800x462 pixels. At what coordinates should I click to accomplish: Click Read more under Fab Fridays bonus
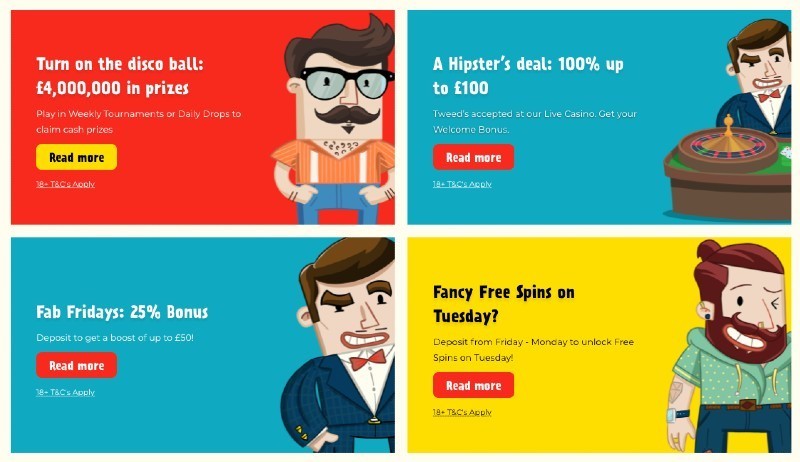(x=77, y=365)
